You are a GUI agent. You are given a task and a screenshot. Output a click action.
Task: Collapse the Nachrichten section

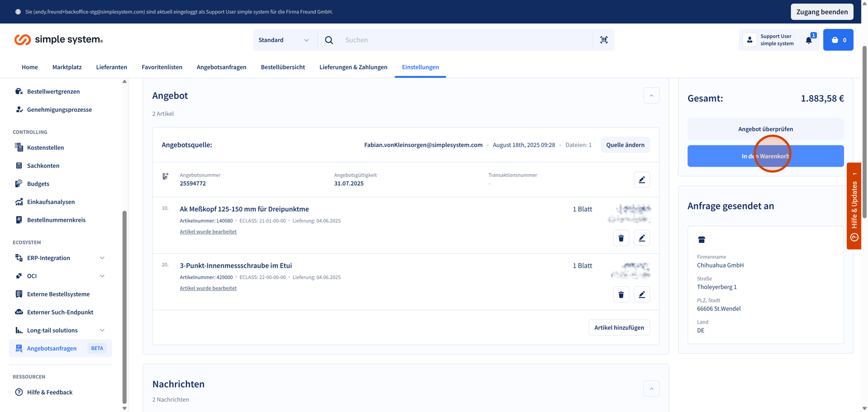pyautogui.click(x=651, y=388)
